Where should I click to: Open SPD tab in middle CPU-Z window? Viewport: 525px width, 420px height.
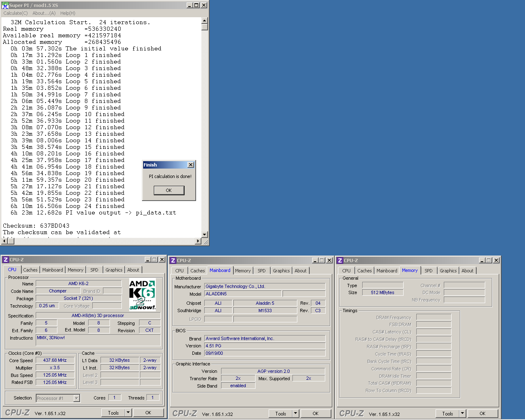262,271
